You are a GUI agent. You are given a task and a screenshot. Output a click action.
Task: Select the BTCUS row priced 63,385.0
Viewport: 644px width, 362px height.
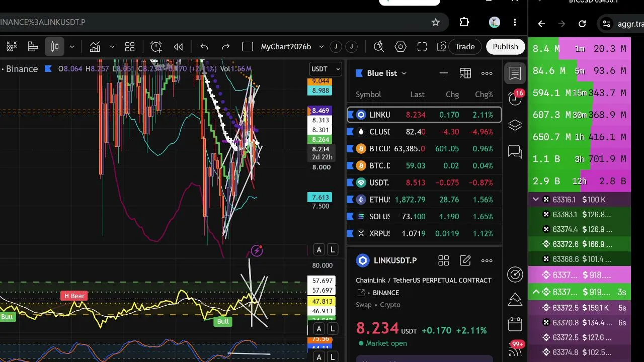424,149
